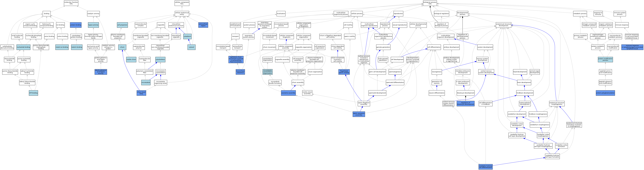Click 'regulation of blastocyst development' node
This screenshot has width=644, height=170.
coord(465,104)
